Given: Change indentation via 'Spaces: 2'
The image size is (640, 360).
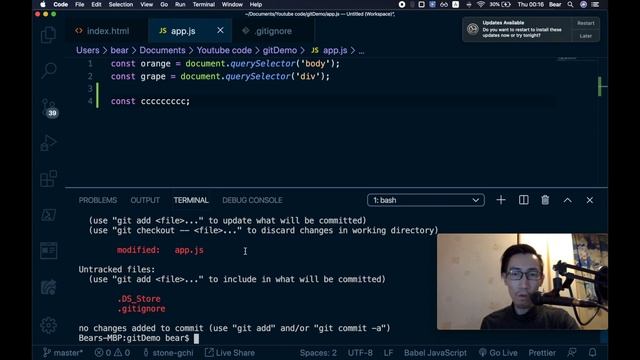Looking at the screenshot, I should coord(318,353).
